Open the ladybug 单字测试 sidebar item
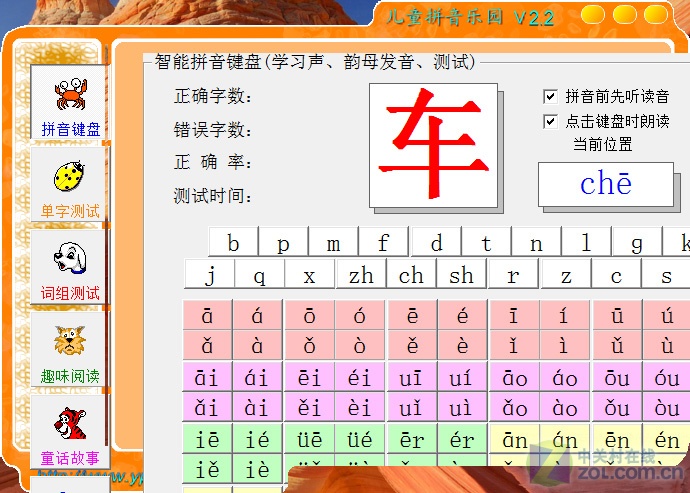690x493 pixels. pos(68,184)
